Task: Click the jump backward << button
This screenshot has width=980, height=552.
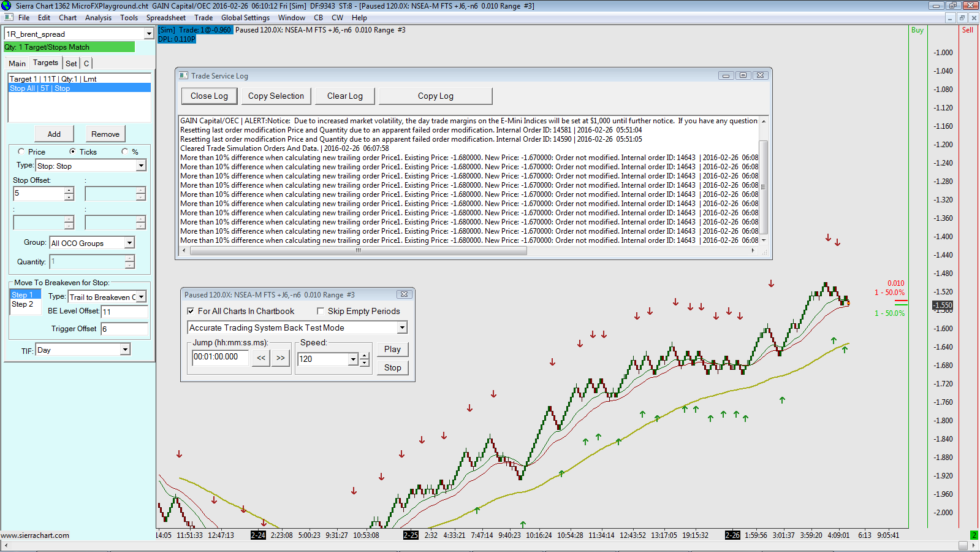Action: click(x=261, y=358)
